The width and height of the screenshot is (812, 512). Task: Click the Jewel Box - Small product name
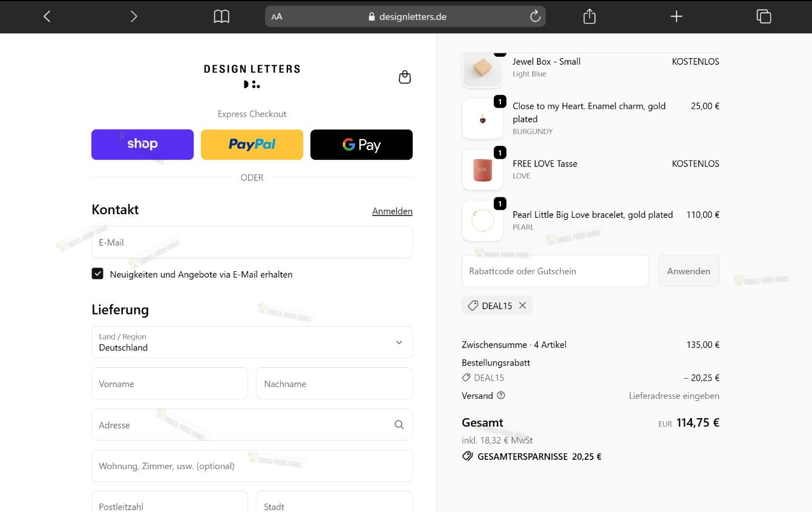click(546, 61)
